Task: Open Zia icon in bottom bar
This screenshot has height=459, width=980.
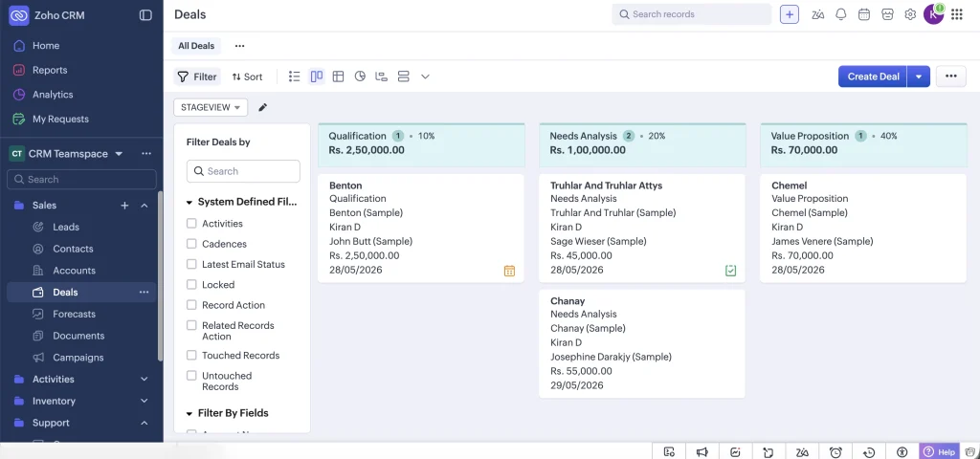Action: (803, 451)
